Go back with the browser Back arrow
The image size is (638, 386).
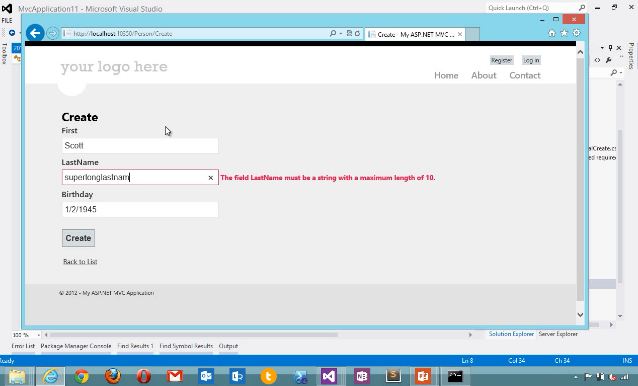tap(35, 33)
